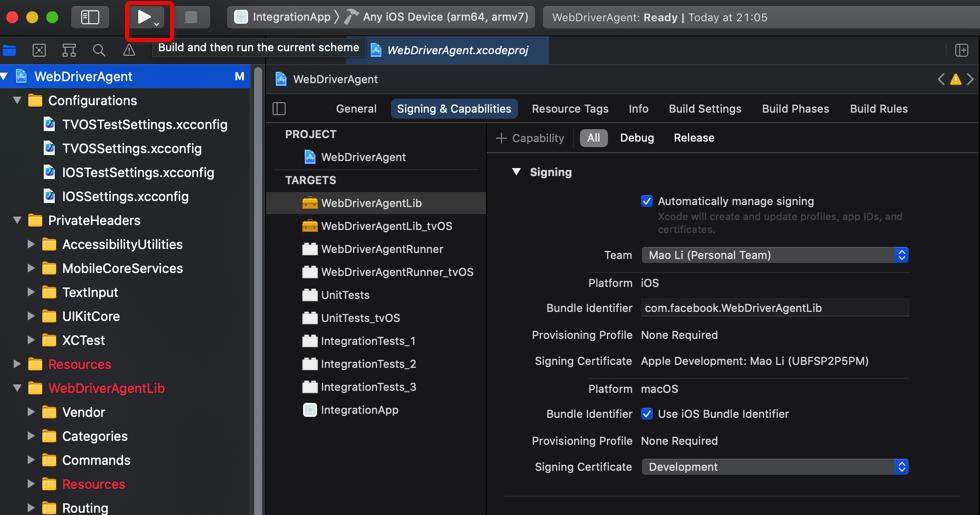980x515 pixels.
Task: Click the add editor button at right
Action: [961, 50]
